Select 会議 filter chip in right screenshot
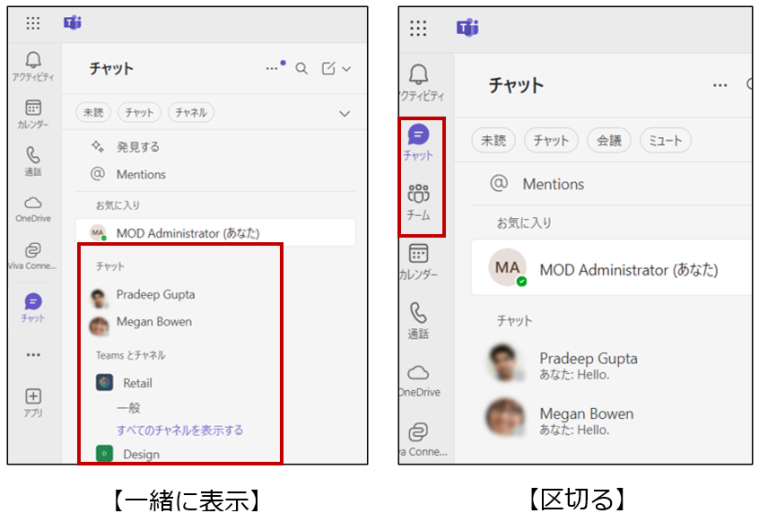768x513 pixels. pos(609,141)
